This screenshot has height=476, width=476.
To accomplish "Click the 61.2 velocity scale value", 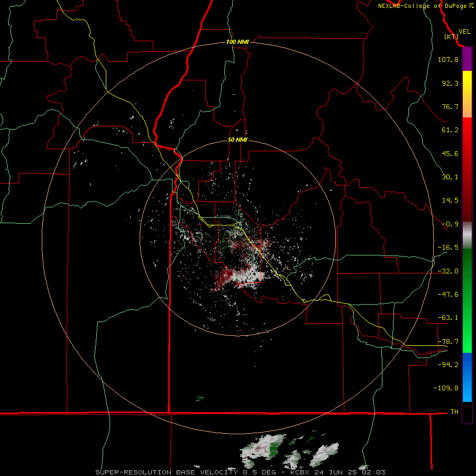I will pos(450,130).
